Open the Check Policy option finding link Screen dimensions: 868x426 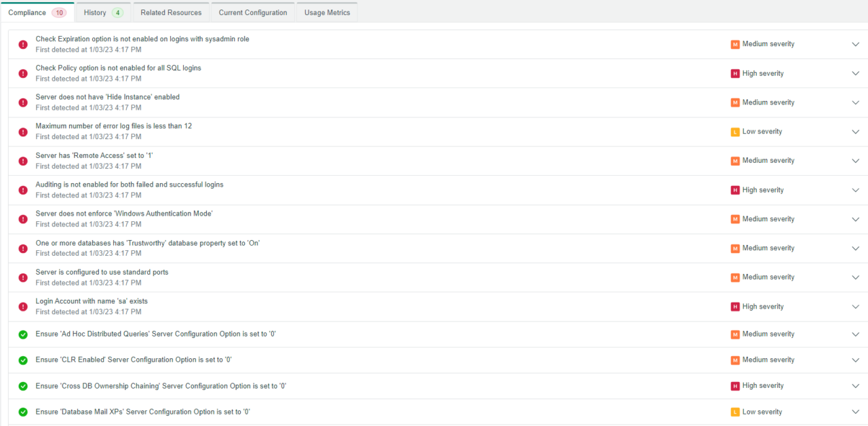118,68
